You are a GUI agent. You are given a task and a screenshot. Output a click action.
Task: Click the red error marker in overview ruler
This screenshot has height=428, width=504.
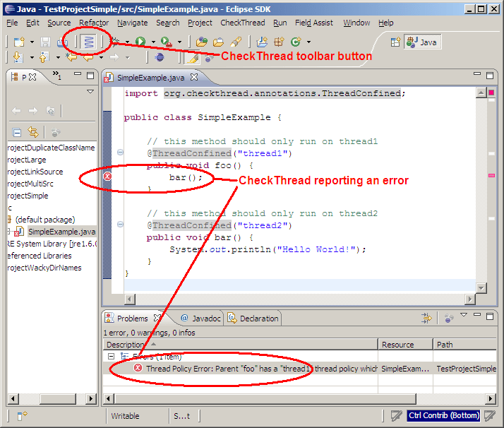491,176
